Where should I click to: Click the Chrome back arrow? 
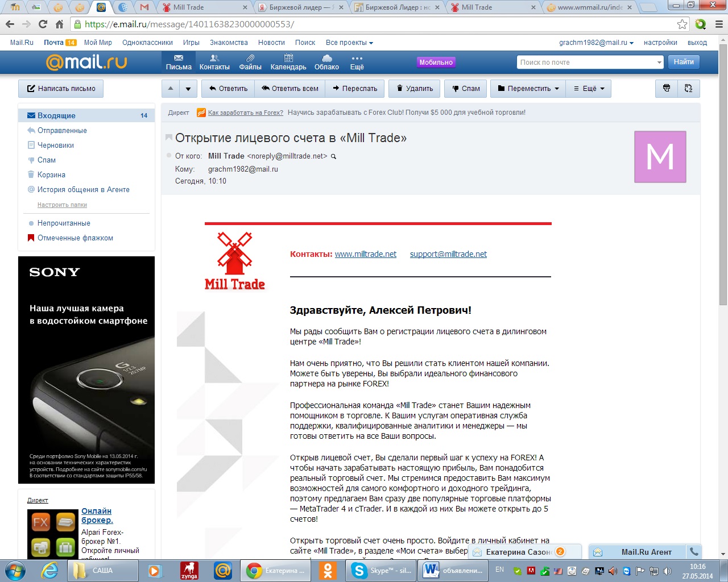coord(10,24)
